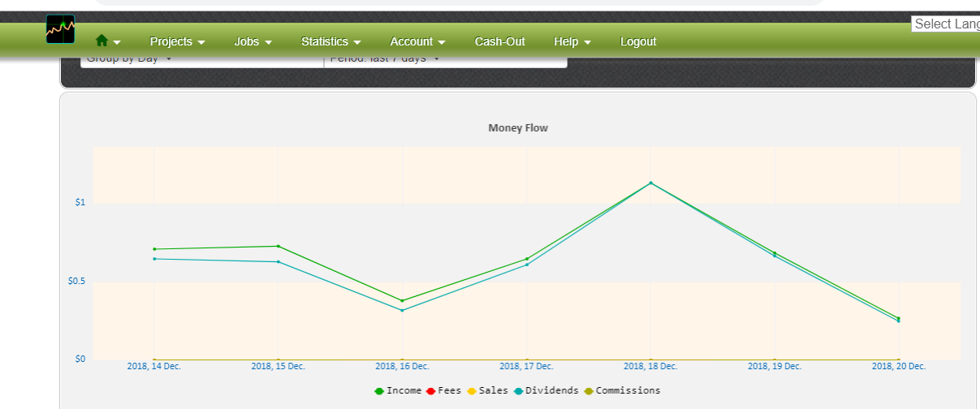This screenshot has height=409, width=980.
Task: Click the Income data point on 18 Dec.
Action: point(650,183)
